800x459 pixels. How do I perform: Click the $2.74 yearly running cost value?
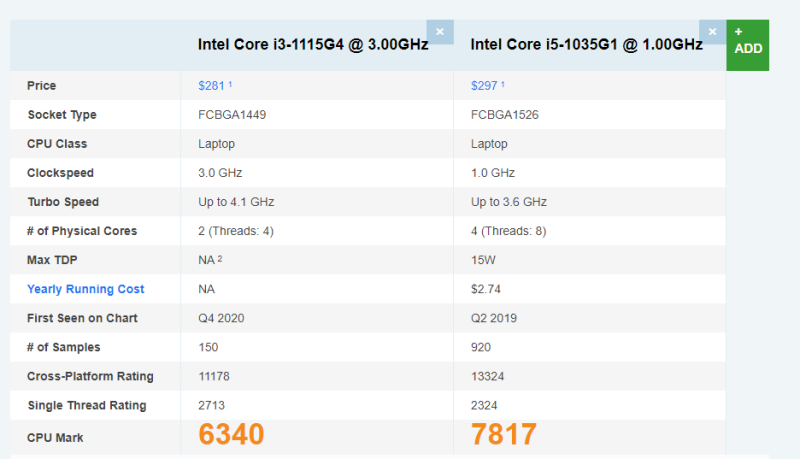point(486,289)
